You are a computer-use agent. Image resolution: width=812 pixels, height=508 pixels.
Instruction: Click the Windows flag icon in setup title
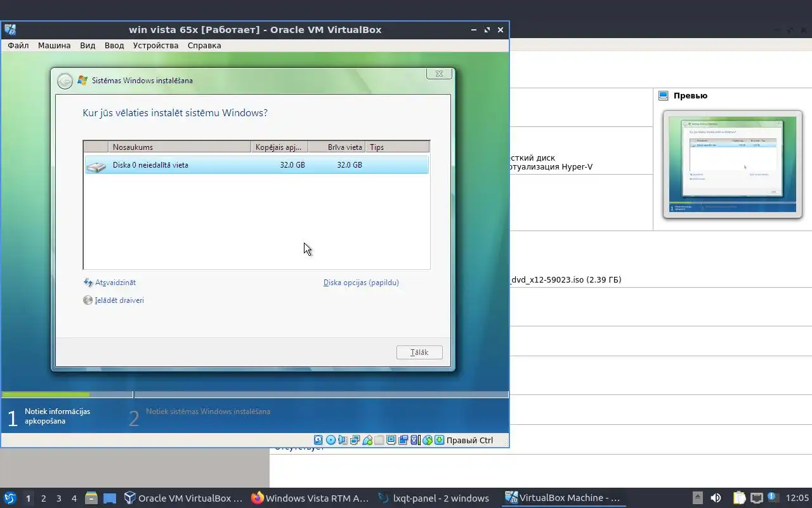82,81
